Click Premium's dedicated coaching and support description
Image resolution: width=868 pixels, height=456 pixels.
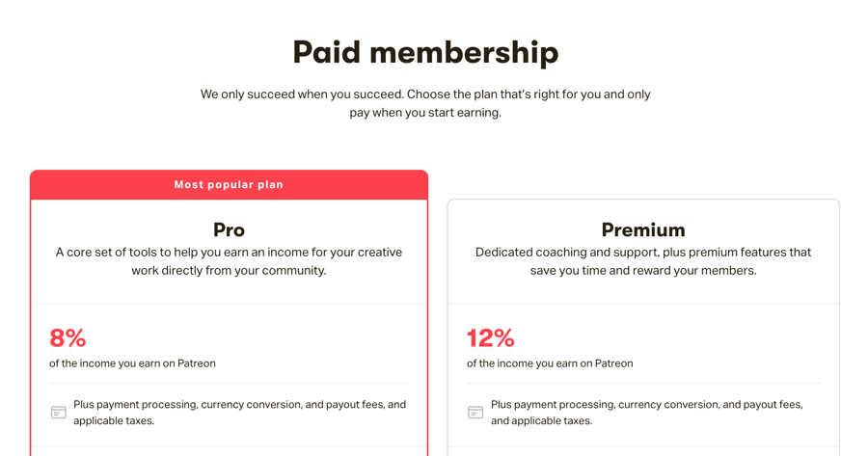click(643, 261)
